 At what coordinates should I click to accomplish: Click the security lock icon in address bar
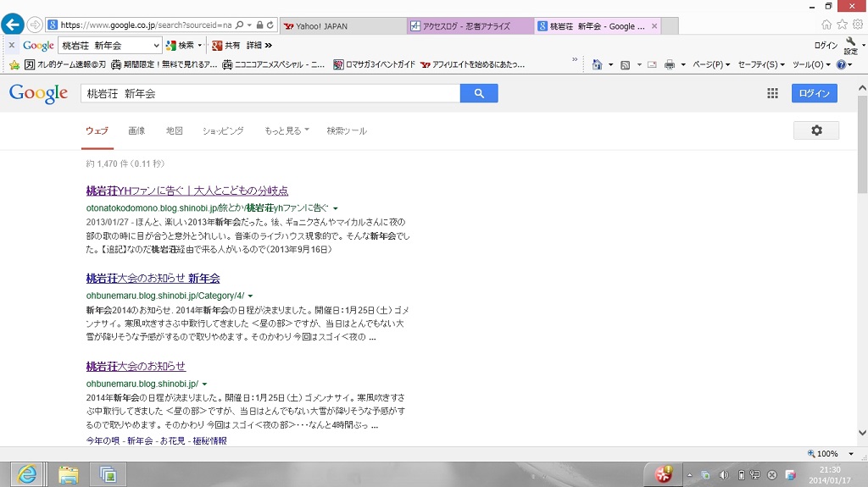(x=259, y=25)
